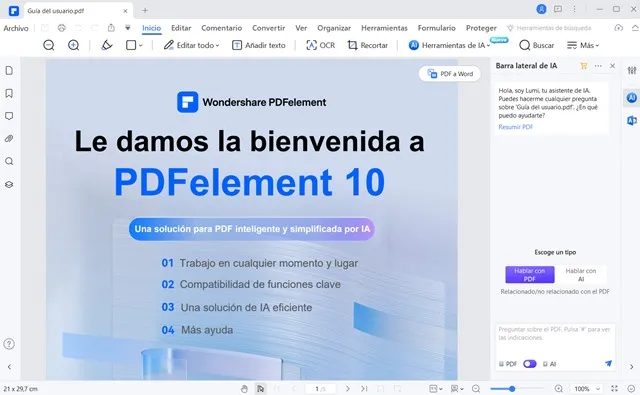Viewport: 640px width, 395px height.
Task: Open the page layout view dropdown in status bar
Action: (x=436, y=389)
